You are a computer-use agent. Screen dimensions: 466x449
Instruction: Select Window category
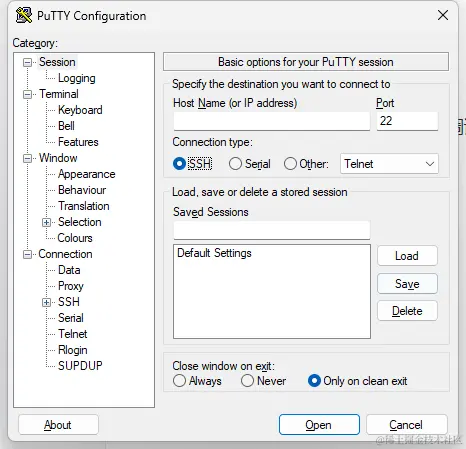click(x=58, y=158)
